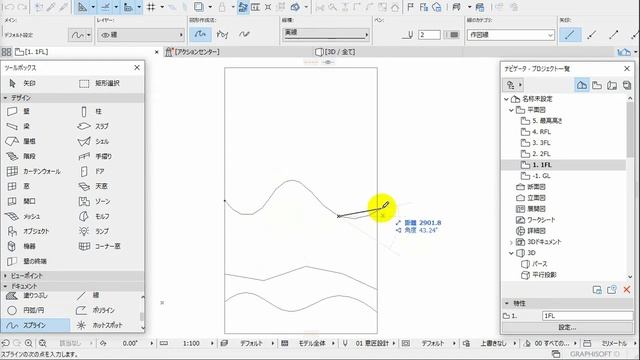Edit the pen number field showing 2
Viewport: 640px width, 360px height.
429,35
